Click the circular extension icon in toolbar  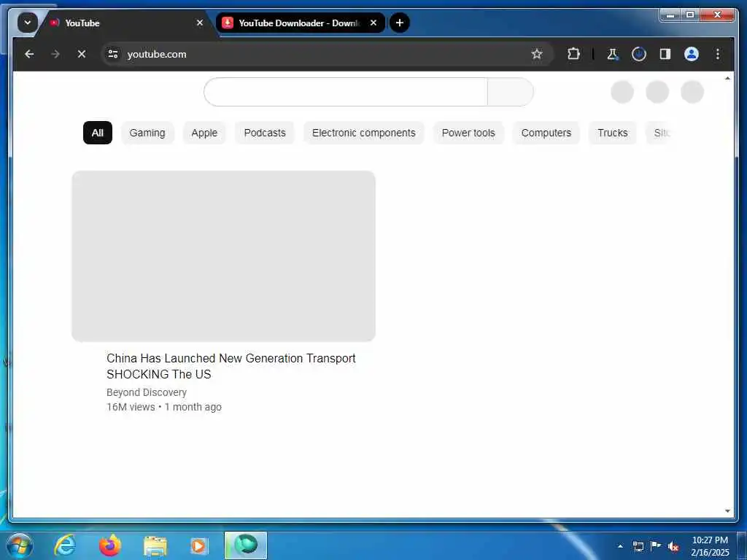[639, 54]
